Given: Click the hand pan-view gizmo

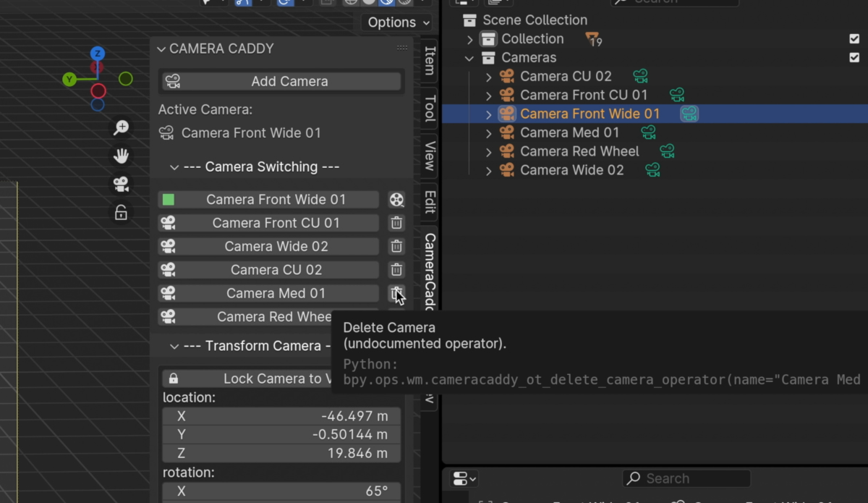Looking at the screenshot, I should point(121,156).
